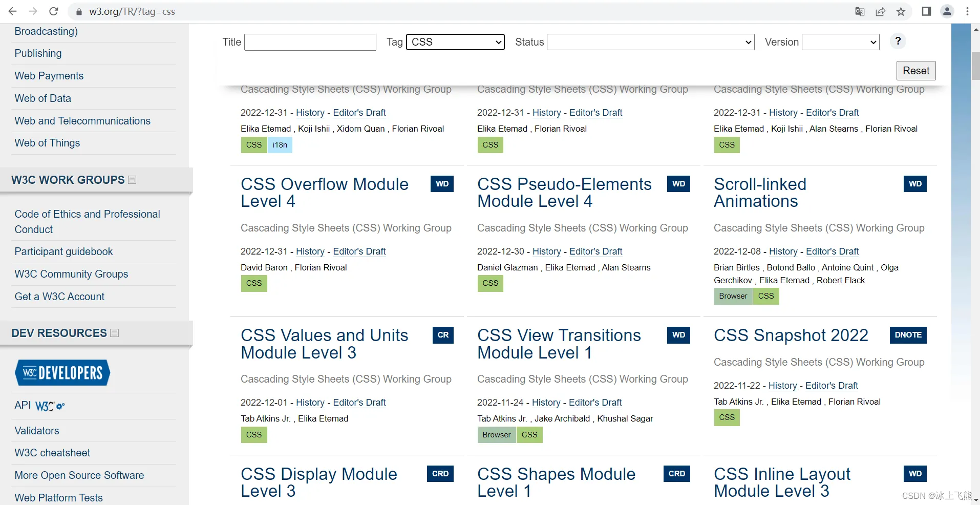This screenshot has width=980, height=505.
Task: Click the share page icon
Action: (x=880, y=11)
